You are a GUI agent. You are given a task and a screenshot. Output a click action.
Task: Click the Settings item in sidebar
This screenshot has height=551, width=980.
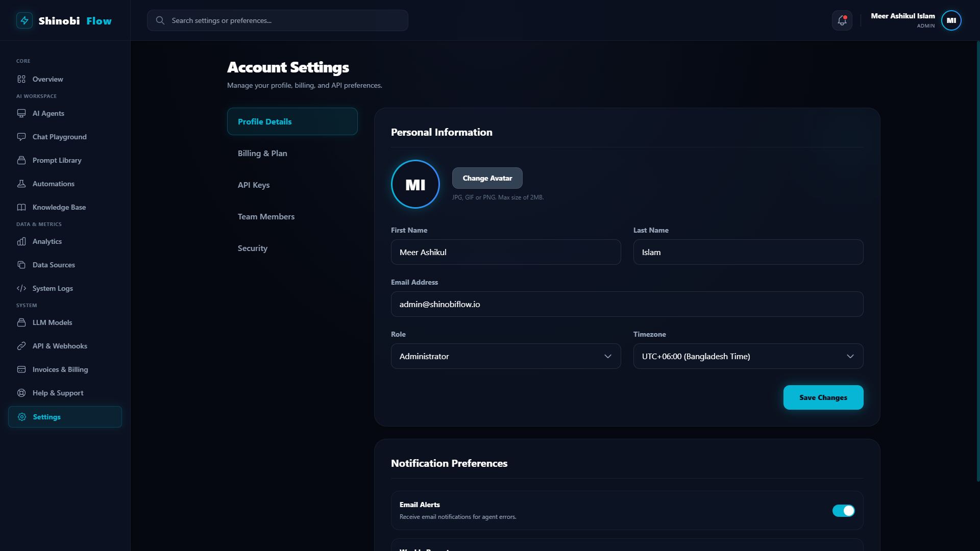click(x=65, y=417)
